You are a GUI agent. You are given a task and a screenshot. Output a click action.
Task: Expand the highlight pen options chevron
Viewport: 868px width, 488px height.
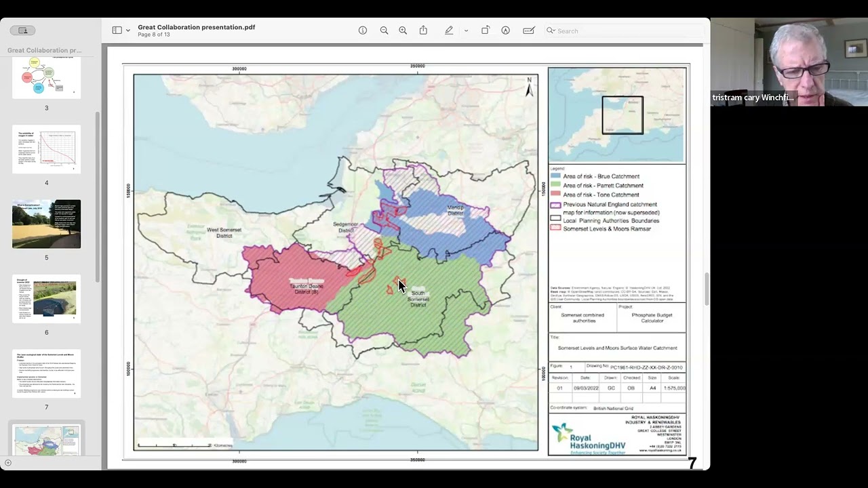coord(466,30)
